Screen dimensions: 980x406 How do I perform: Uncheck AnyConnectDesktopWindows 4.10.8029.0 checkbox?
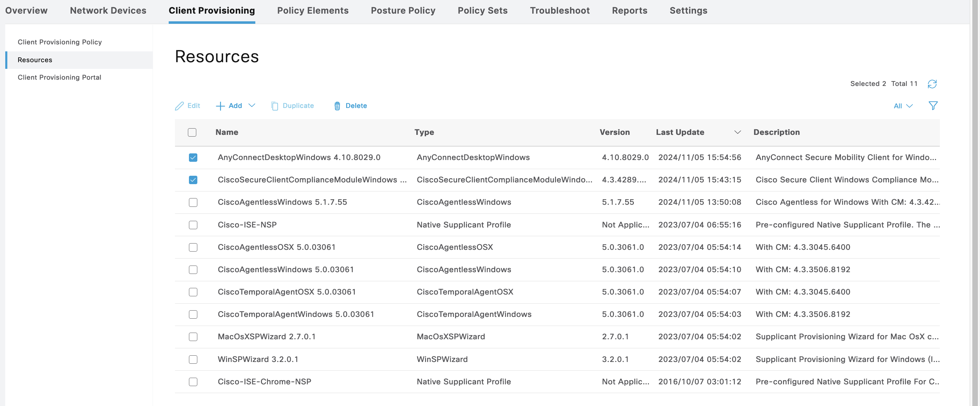(x=193, y=158)
